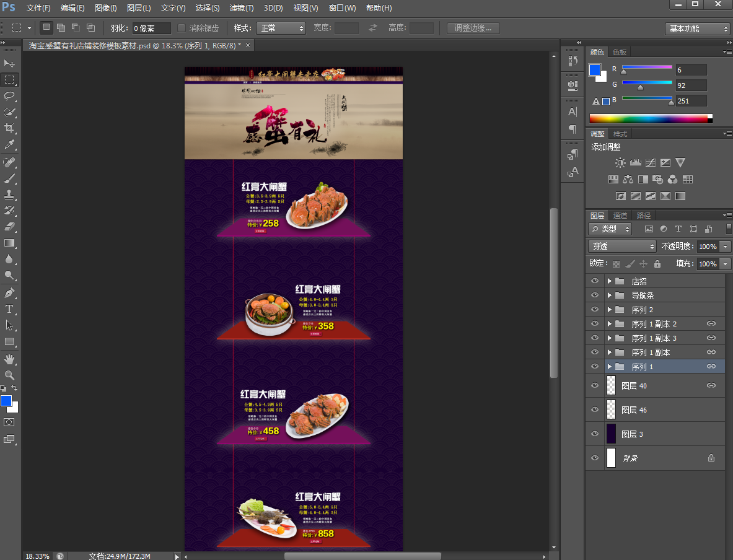Select the Lasso tool
Image resolution: width=733 pixels, height=560 pixels.
pyautogui.click(x=10, y=96)
